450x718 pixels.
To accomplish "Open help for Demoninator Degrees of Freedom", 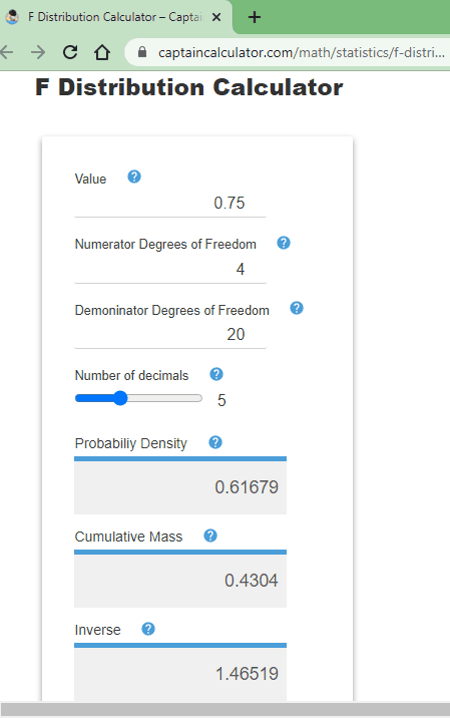I will point(297,308).
